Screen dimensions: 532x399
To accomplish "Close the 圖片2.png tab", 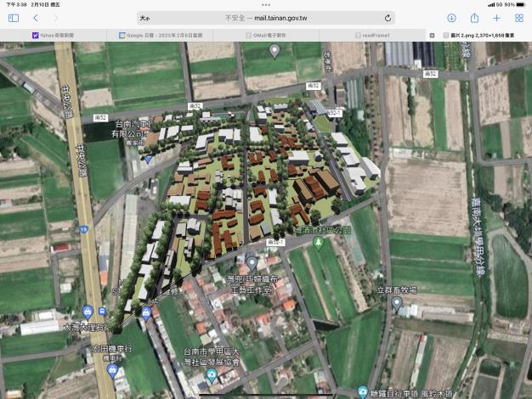I will (433, 35).
